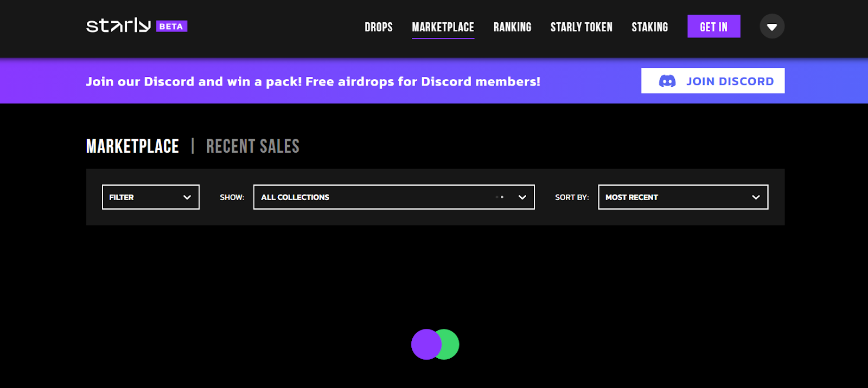
Task: Open the STARLY TOKEN page
Action: 582,27
